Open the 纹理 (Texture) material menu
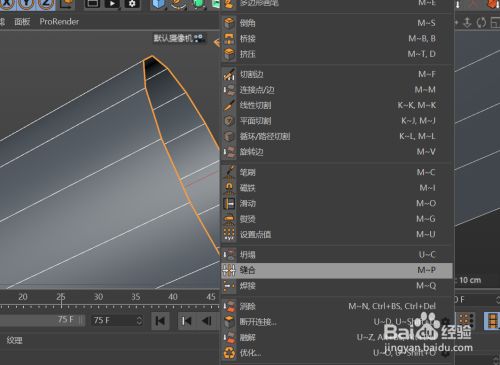Screen dimensions: 500x365 coord(14,340)
